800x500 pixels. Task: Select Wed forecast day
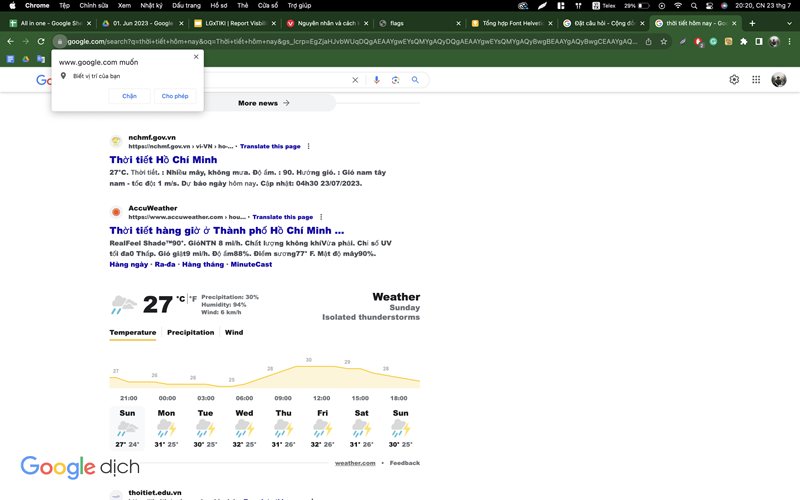tap(244, 428)
